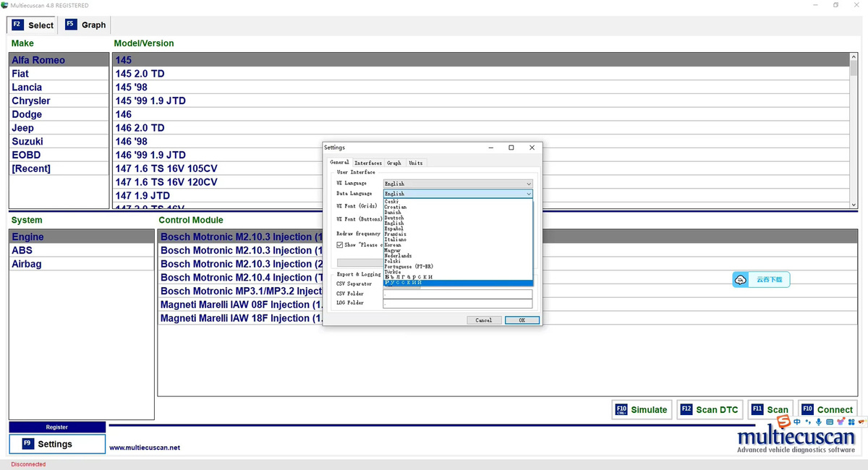The height and width of the screenshot is (470, 868).
Task: Click the Scan button (F11)
Action: (770, 409)
